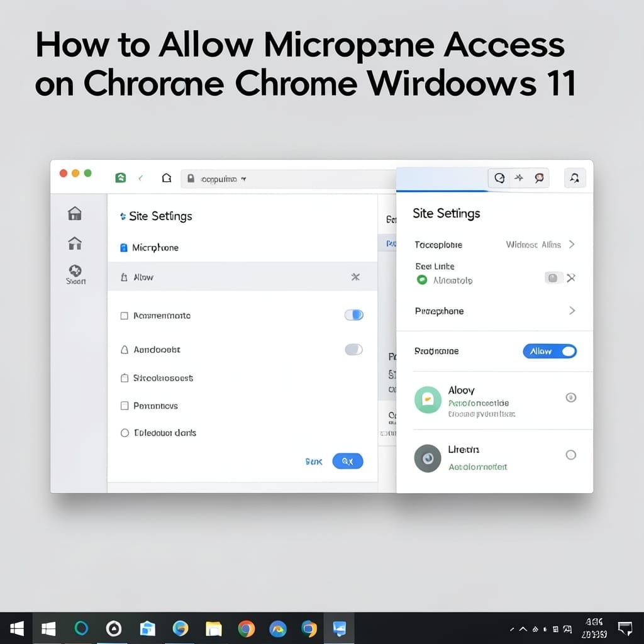Focus the address bar field

coord(287,179)
